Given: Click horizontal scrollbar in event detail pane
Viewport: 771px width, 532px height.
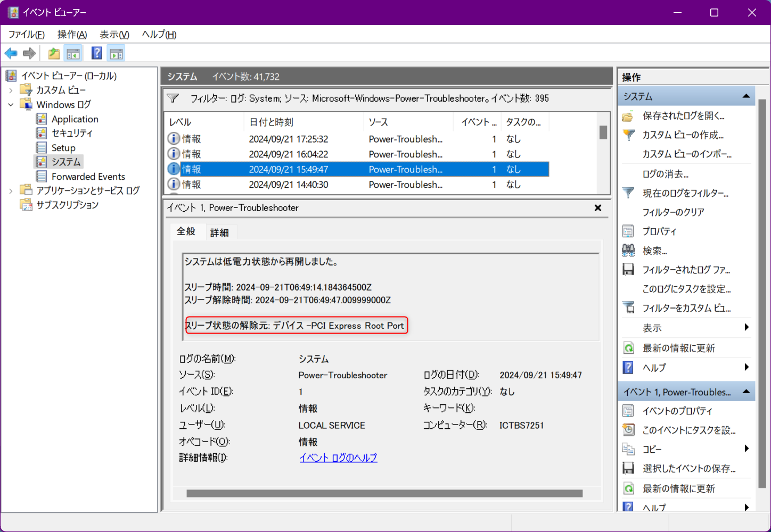Looking at the screenshot, I should coord(384,493).
